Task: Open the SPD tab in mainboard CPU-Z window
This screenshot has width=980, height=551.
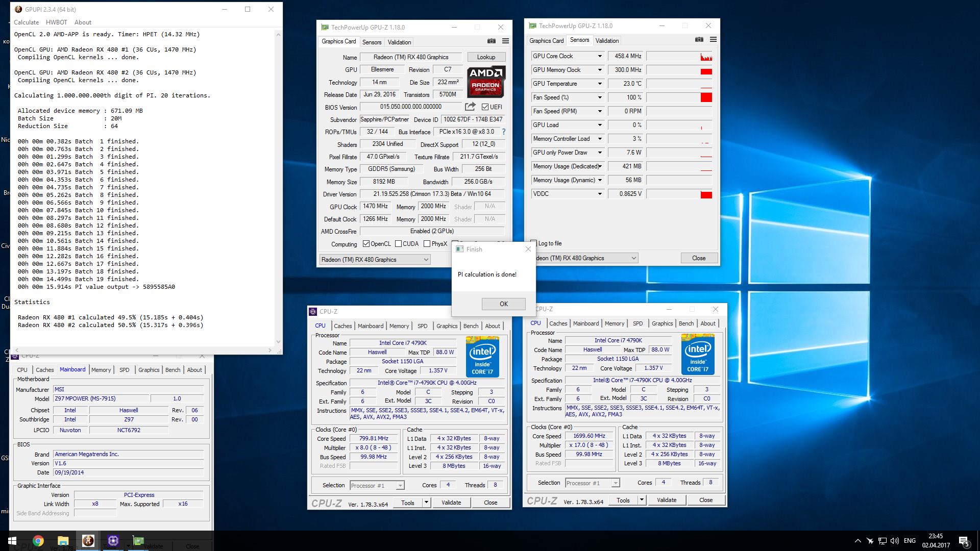Action: click(x=124, y=370)
